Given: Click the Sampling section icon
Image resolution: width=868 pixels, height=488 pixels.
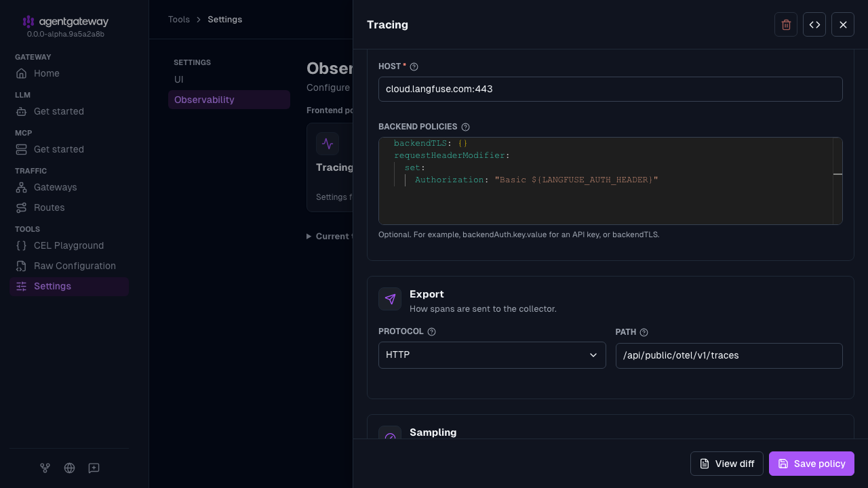Looking at the screenshot, I should point(390,432).
